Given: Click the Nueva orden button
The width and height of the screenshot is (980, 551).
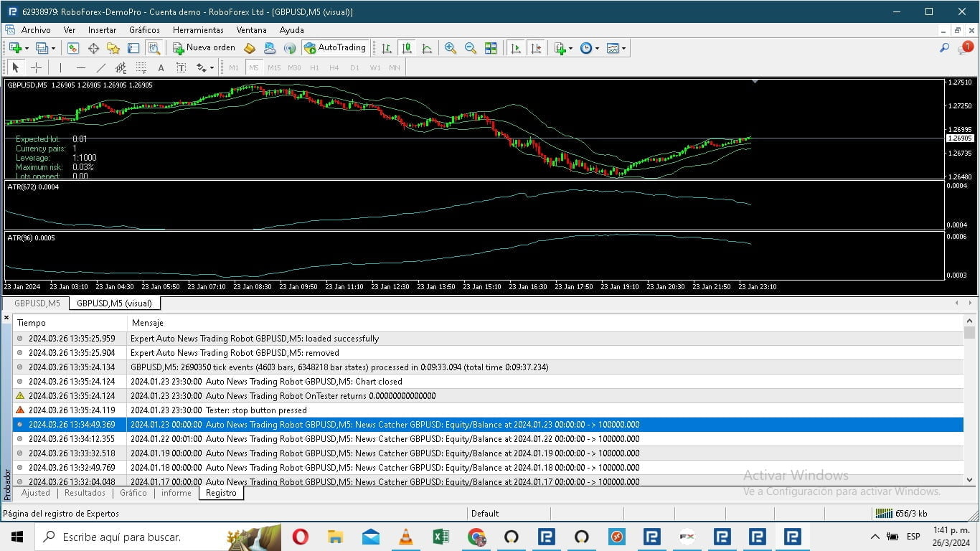Looking at the screenshot, I should click(204, 48).
